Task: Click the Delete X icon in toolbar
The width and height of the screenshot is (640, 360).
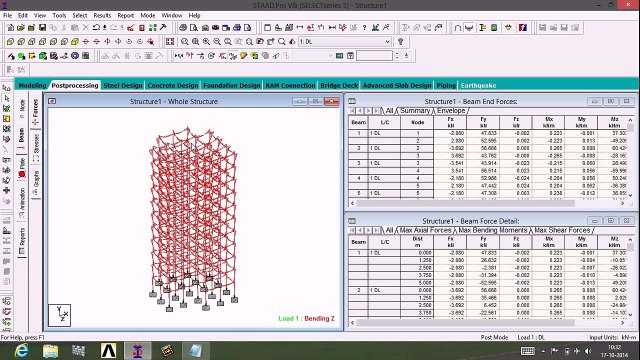Action: (x=85, y=28)
